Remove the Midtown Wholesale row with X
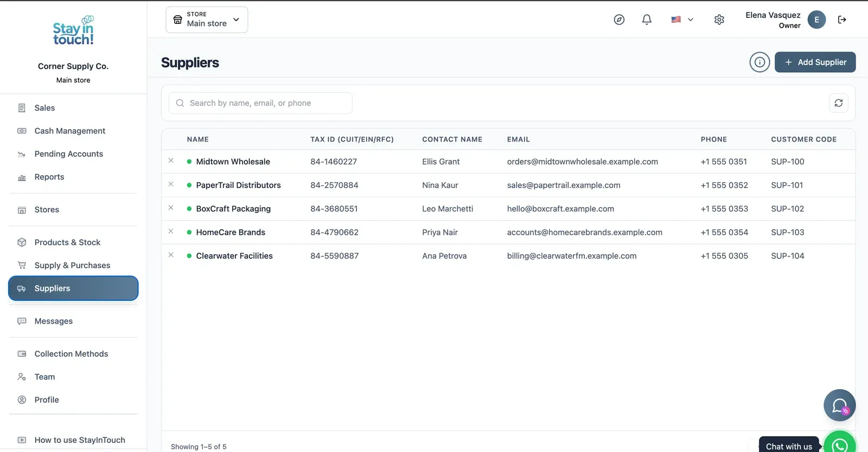Screen dimensions: 868x452 point(171,161)
